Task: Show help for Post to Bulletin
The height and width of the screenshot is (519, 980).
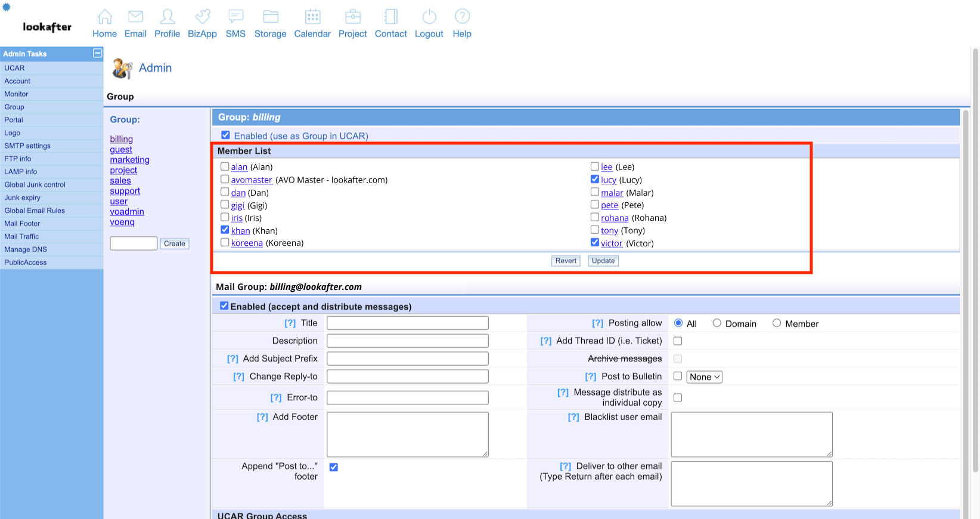Action: coord(590,377)
